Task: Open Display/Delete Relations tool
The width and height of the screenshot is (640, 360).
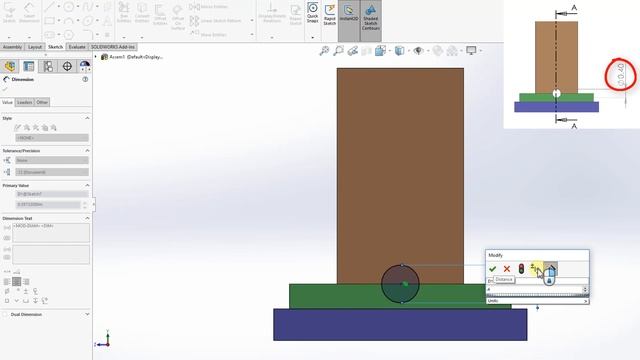Action: tap(272, 13)
